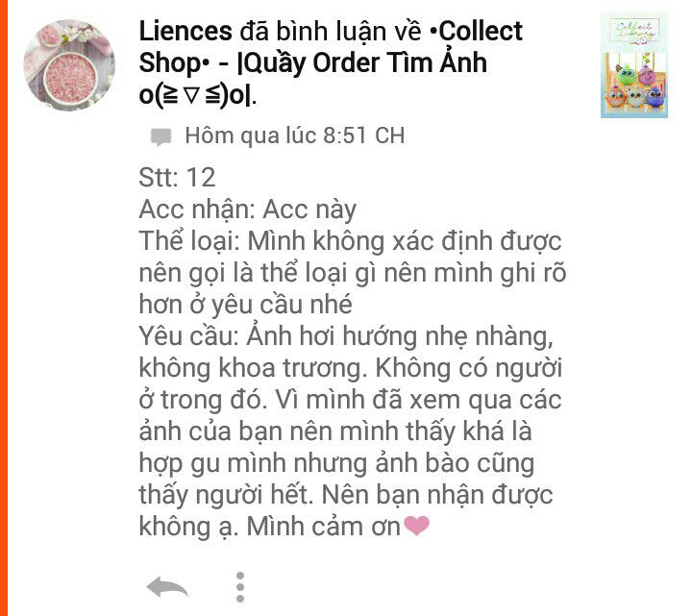Click the o(≧▽≦)o kaomoji in title
This screenshot has width=692, height=616.
[x=194, y=95]
